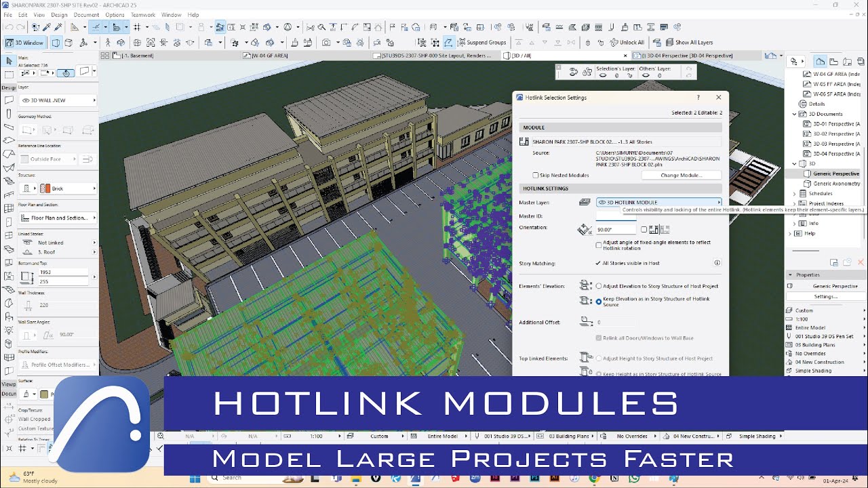868x488 pixels.
Task: Select Adjust Elevation to Story Structure radio
Action: 598,286
